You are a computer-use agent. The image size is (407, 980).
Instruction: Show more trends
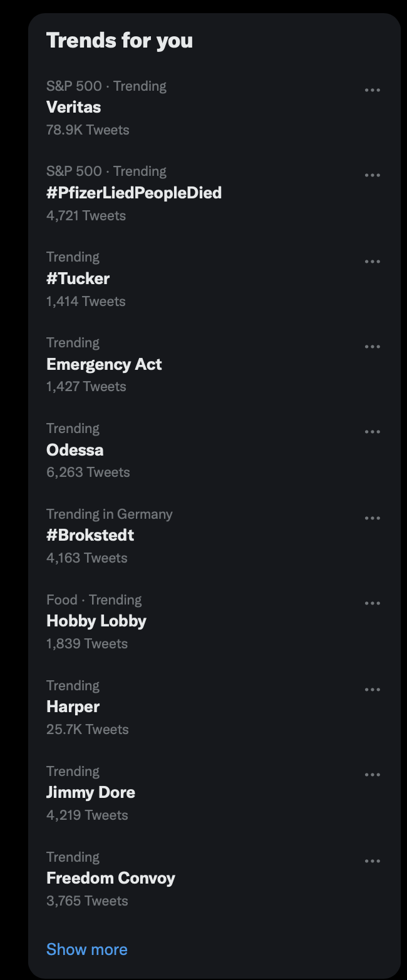click(87, 949)
